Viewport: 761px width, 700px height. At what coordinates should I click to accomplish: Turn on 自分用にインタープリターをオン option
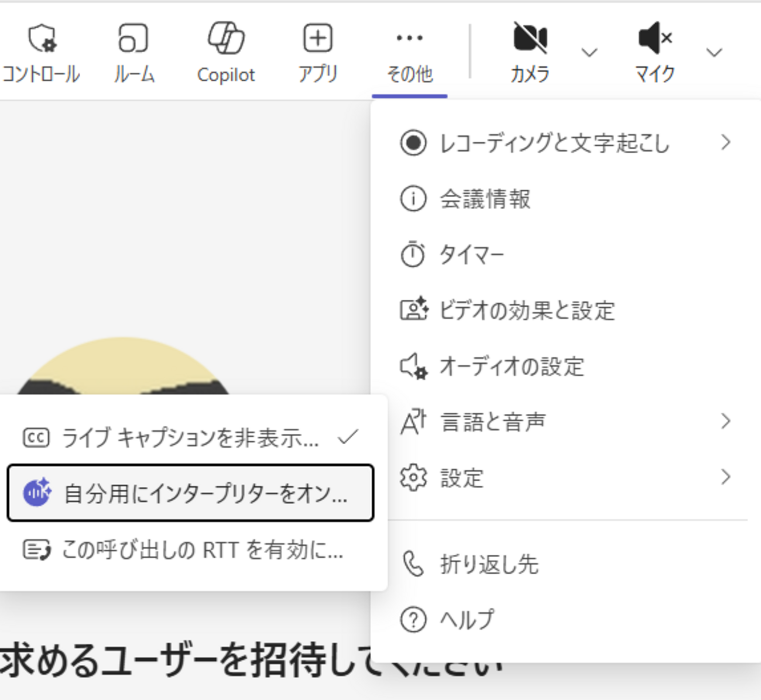pos(191,493)
